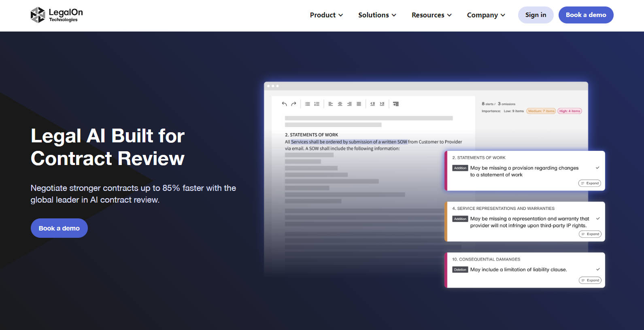Apply justify alignment formatting
Image resolution: width=644 pixels, height=330 pixels.
coord(359,104)
